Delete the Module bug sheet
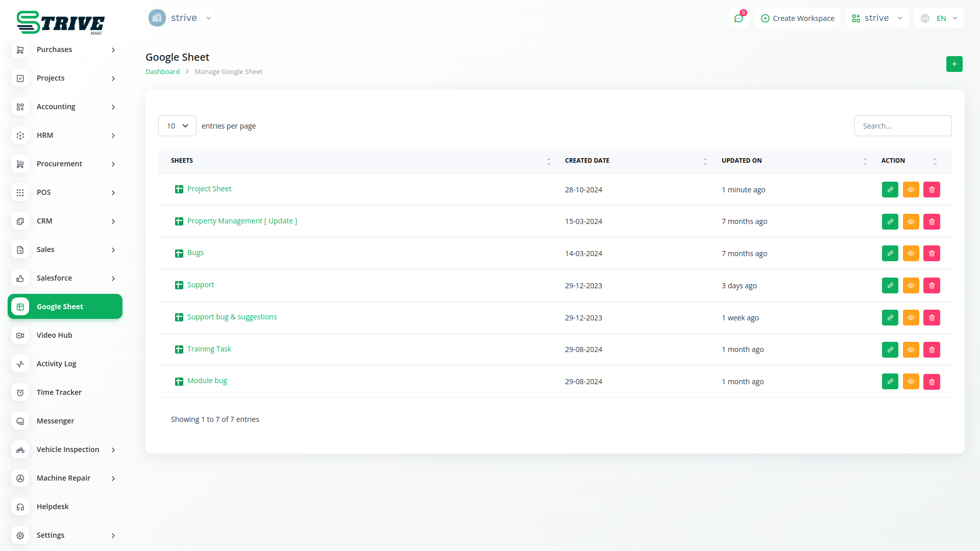Screen dimensions: 980x551 932,382
